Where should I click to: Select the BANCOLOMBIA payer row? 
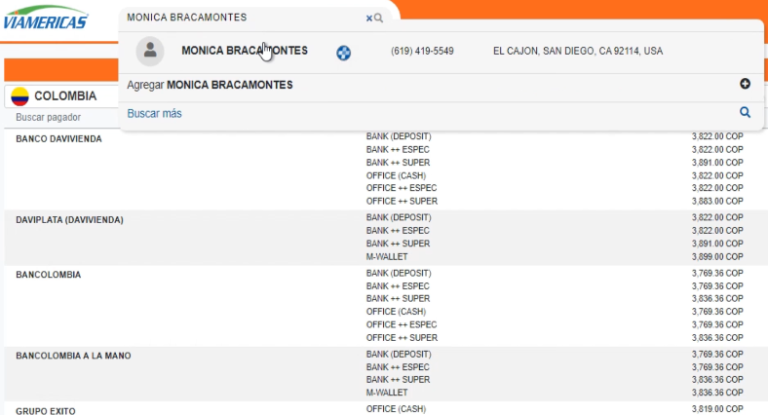pos(48,274)
